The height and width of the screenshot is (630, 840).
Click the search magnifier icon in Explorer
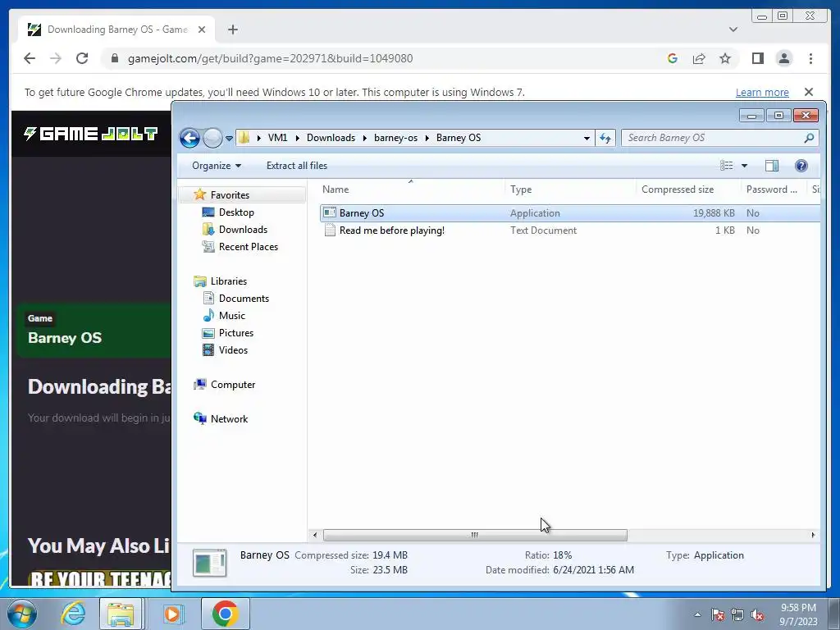click(x=809, y=138)
